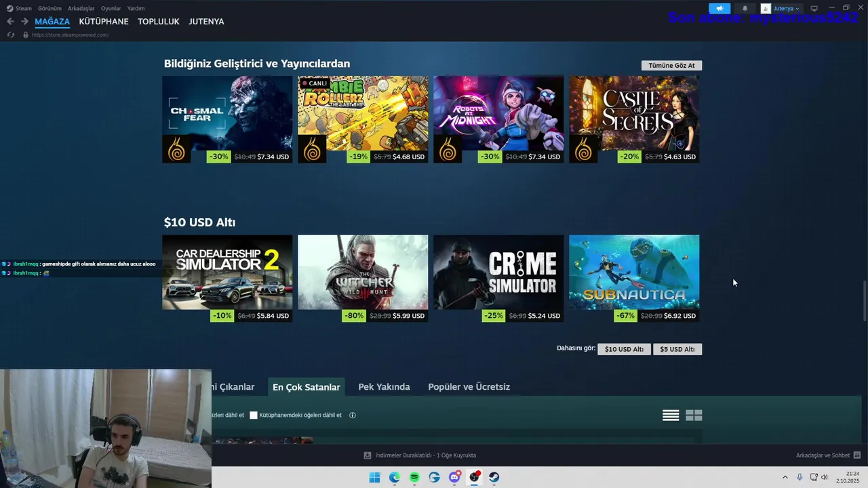Click the Castle of Secrets publisher logo icon
The image size is (868, 488).
[x=583, y=149]
